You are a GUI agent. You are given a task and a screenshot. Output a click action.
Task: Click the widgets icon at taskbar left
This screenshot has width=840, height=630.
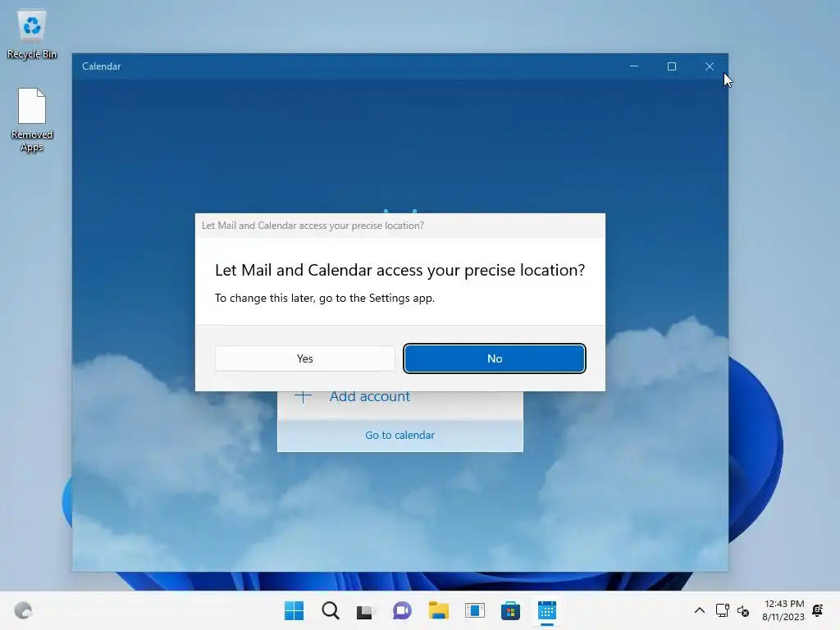tap(23, 610)
